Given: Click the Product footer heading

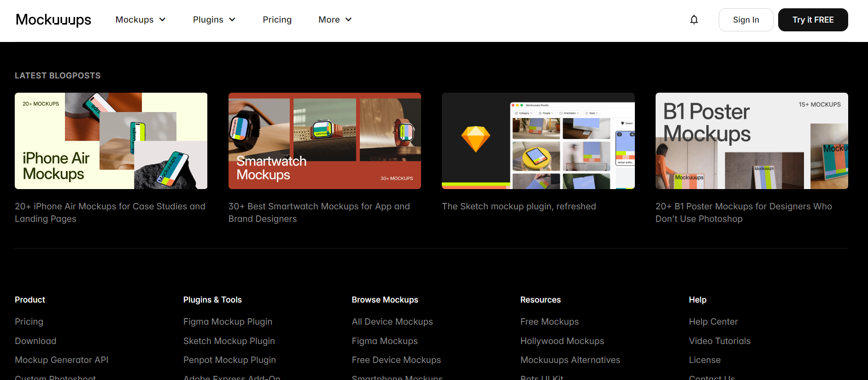Looking at the screenshot, I should (x=30, y=300).
